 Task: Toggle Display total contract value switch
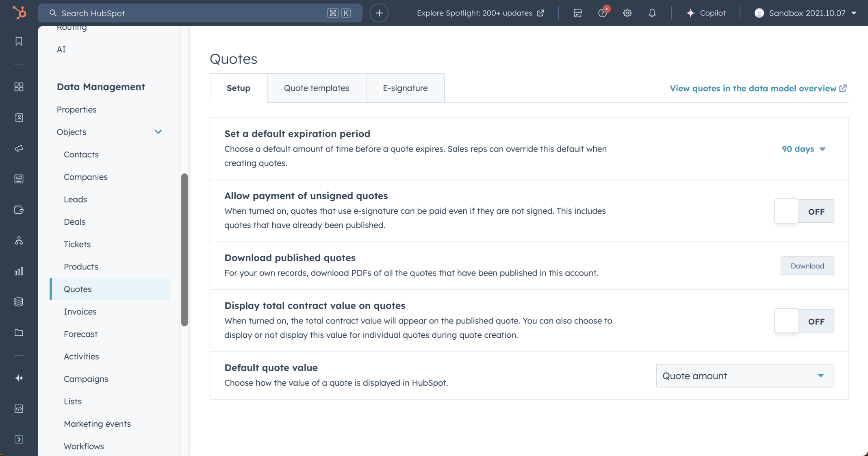coord(804,321)
